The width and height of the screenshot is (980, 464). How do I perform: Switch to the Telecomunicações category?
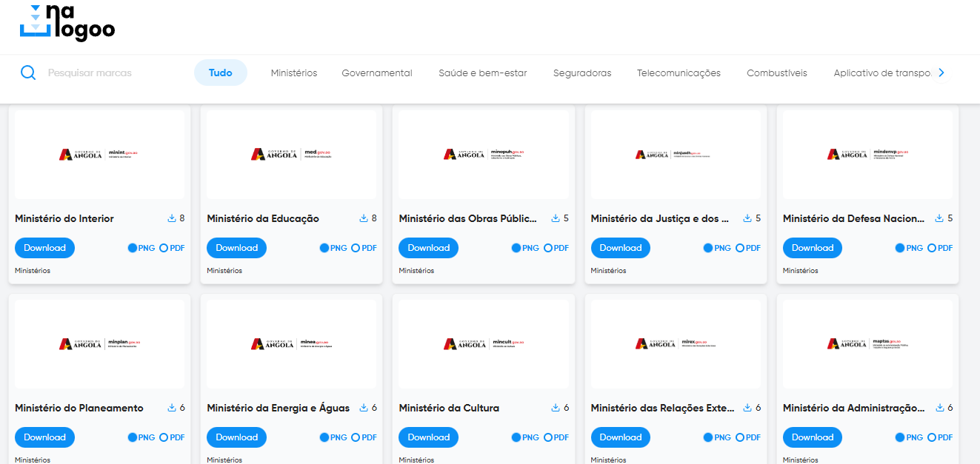pyautogui.click(x=679, y=73)
